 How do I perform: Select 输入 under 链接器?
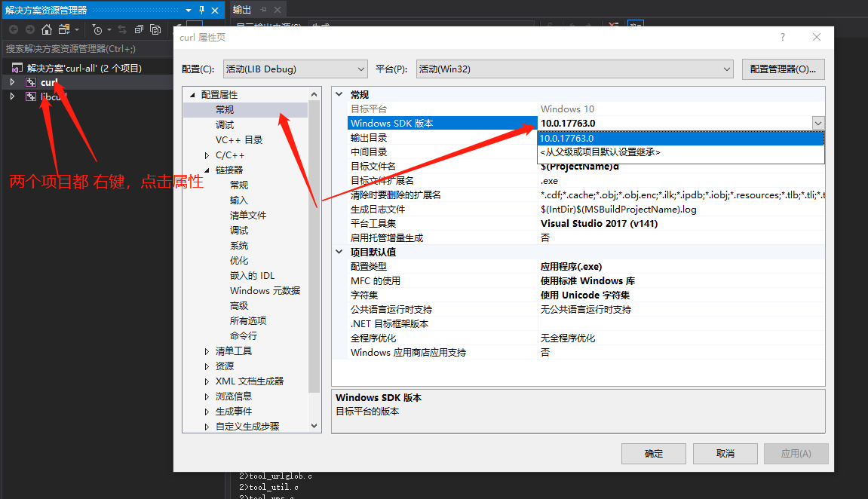[x=239, y=201]
